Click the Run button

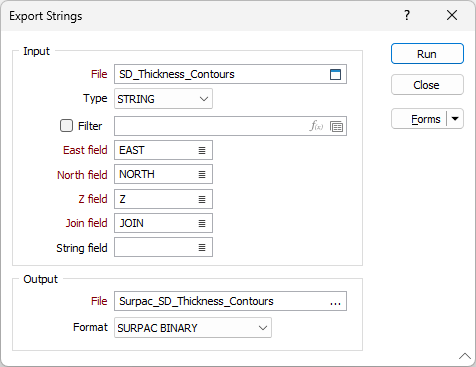coord(427,54)
